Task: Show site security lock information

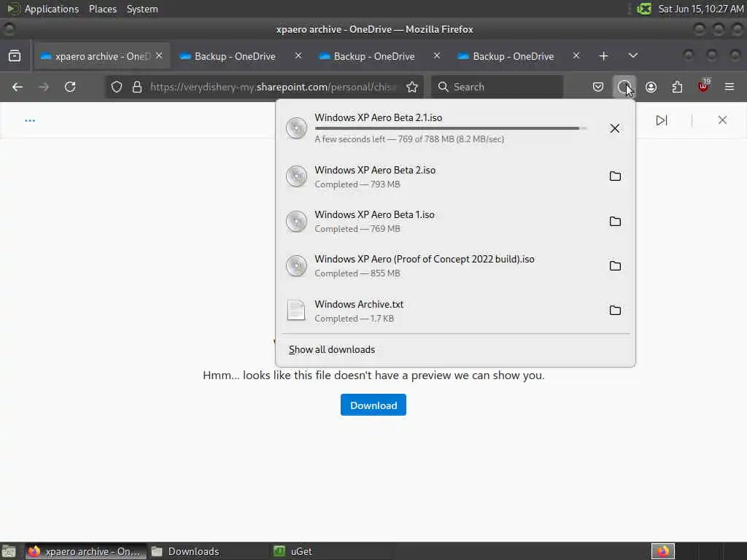Action: [x=137, y=87]
